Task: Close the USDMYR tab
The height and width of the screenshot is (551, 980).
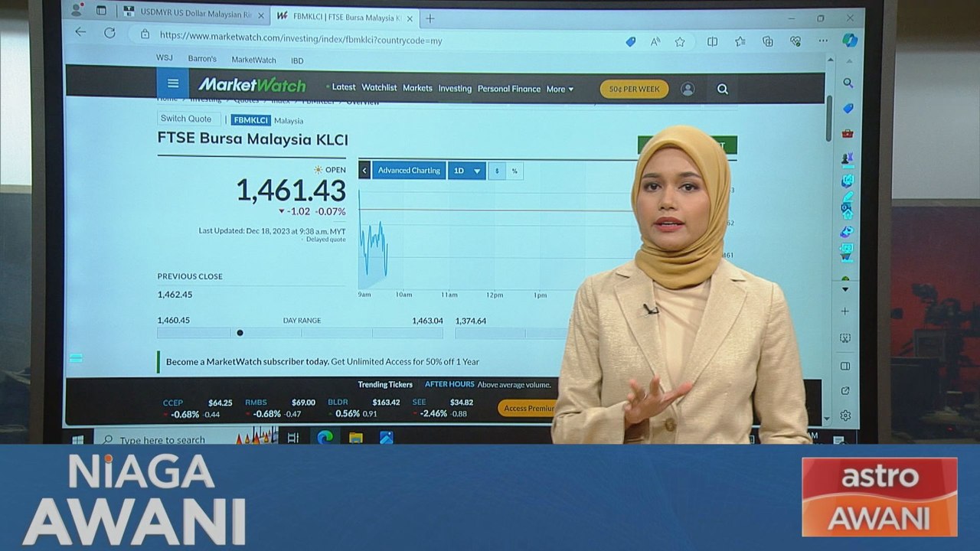Action: click(260, 15)
